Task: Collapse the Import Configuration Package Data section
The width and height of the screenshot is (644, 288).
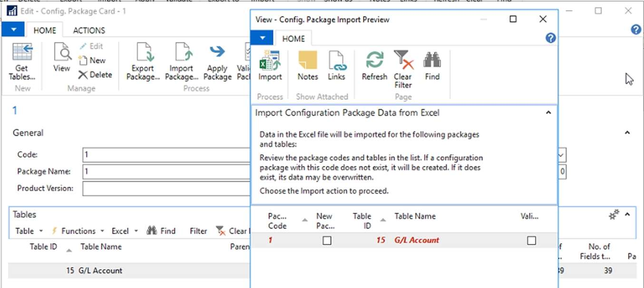Action: [548, 113]
